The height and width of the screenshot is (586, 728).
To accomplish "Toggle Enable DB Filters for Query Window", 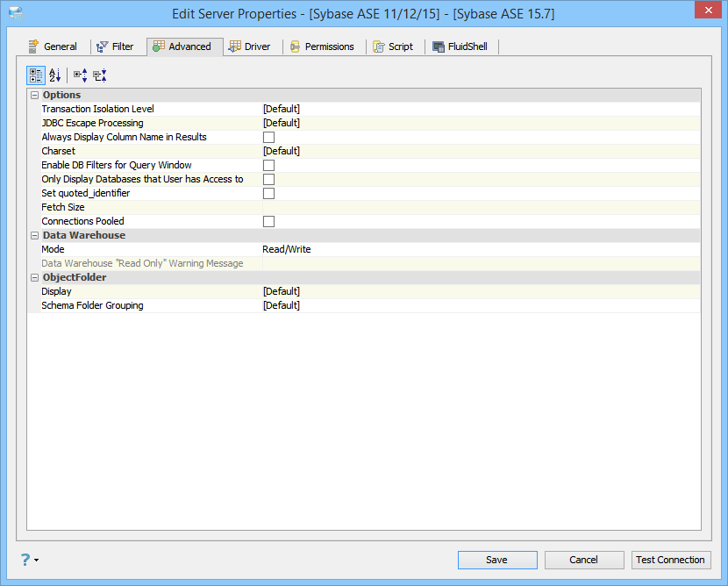I will pos(268,165).
